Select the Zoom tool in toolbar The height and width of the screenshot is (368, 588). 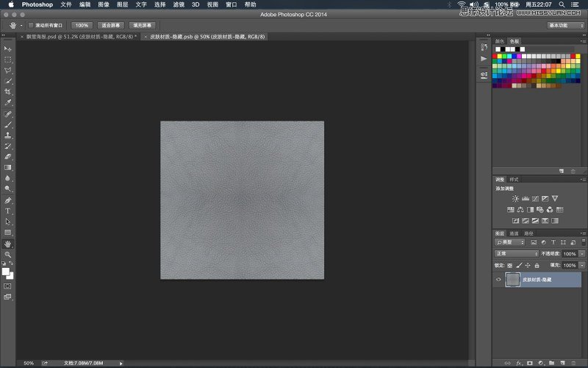(8, 254)
